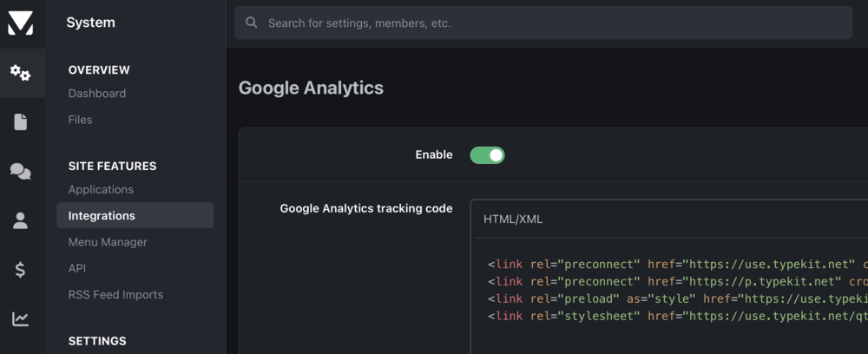Open Files in the Overview section
Screen dimensions: 868x354
[80, 120]
